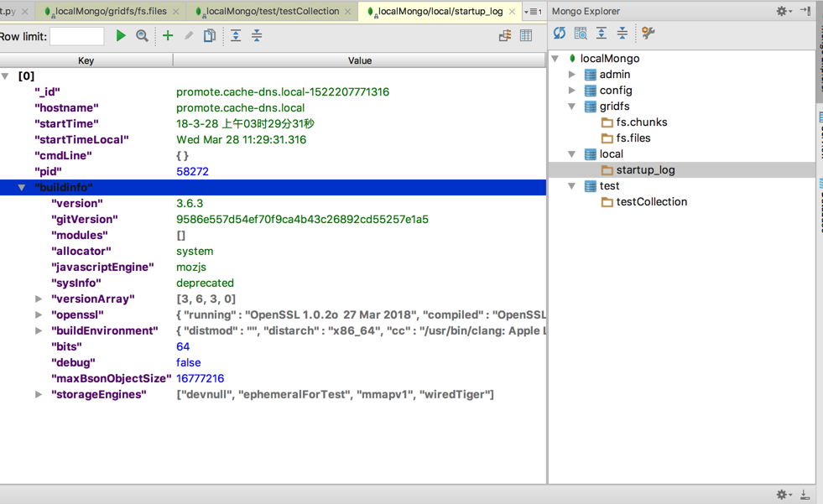Click the testCollection folder icon
Image resolution: width=823 pixels, height=504 pixels.
[x=607, y=202]
